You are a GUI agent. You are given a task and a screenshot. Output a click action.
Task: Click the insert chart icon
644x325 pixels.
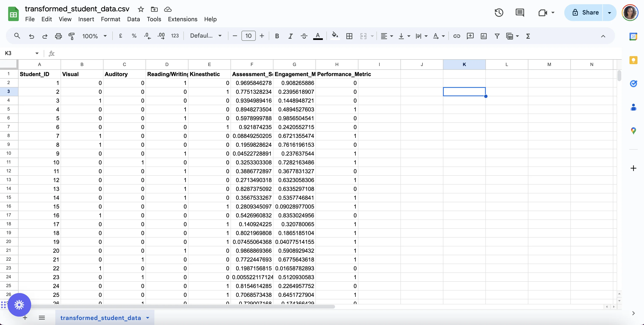[x=484, y=36]
